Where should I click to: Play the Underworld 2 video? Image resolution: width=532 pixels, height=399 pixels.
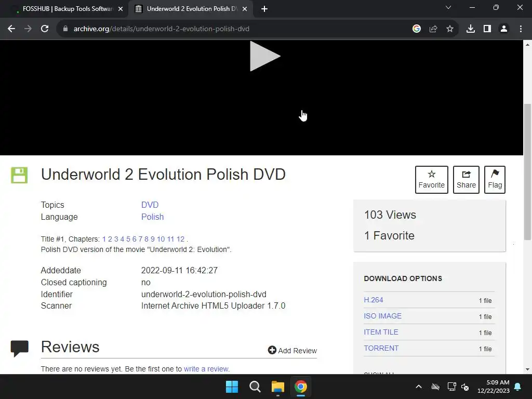(x=264, y=56)
